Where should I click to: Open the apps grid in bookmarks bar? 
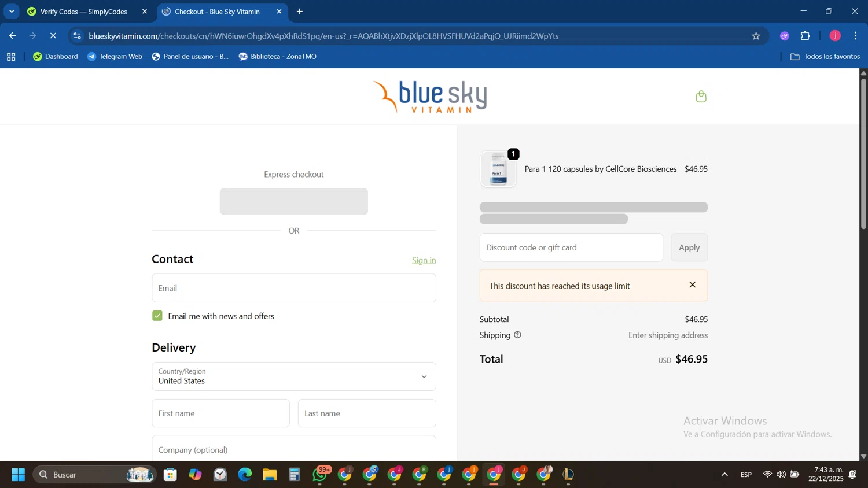pos(11,57)
